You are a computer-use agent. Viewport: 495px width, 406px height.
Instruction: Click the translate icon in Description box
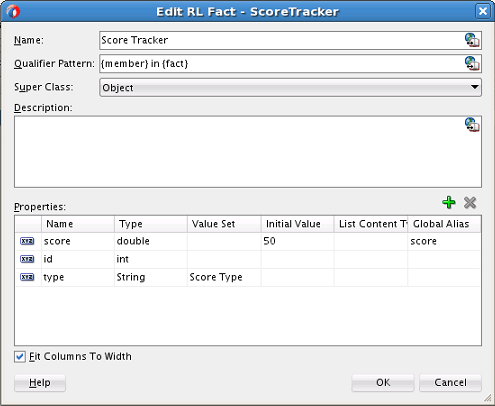point(472,125)
